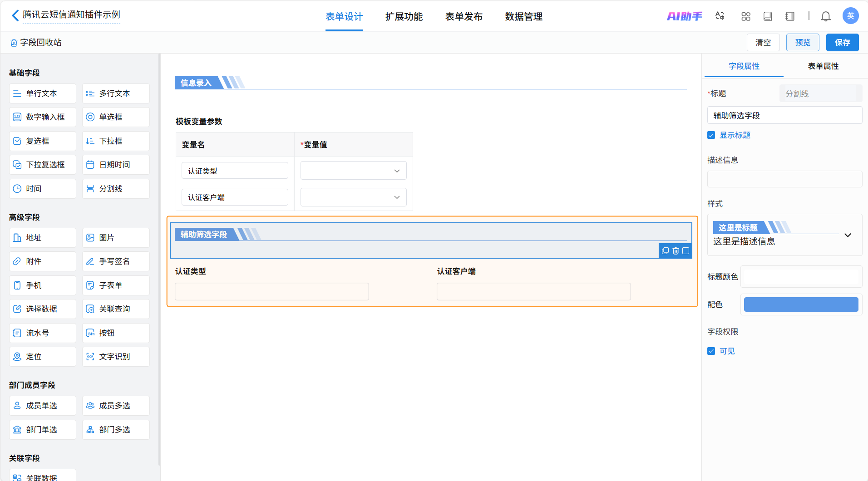Expand the 样式 style selector dropdown
868x481 pixels.
click(x=847, y=235)
